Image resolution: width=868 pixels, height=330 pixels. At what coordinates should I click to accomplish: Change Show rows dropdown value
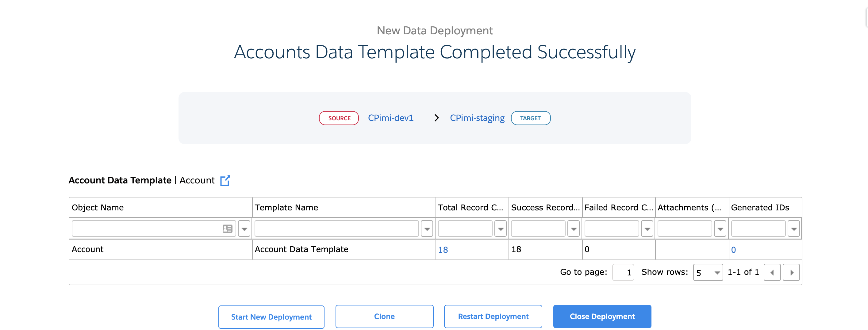(708, 272)
